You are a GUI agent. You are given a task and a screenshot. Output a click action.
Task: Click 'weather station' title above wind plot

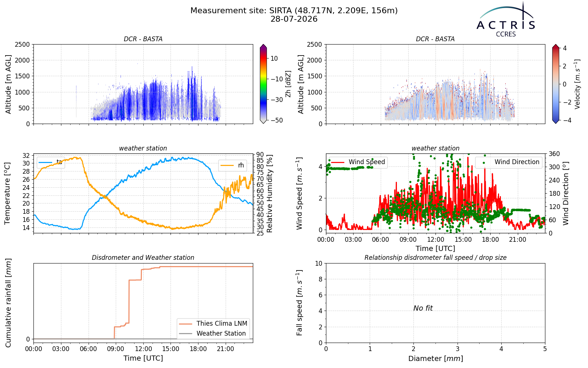(435, 148)
